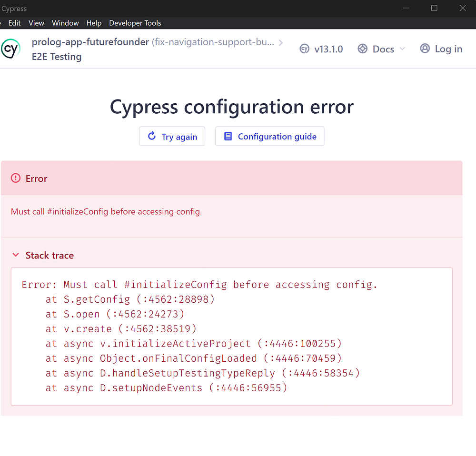Open the Configuration guide link

tap(270, 136)
